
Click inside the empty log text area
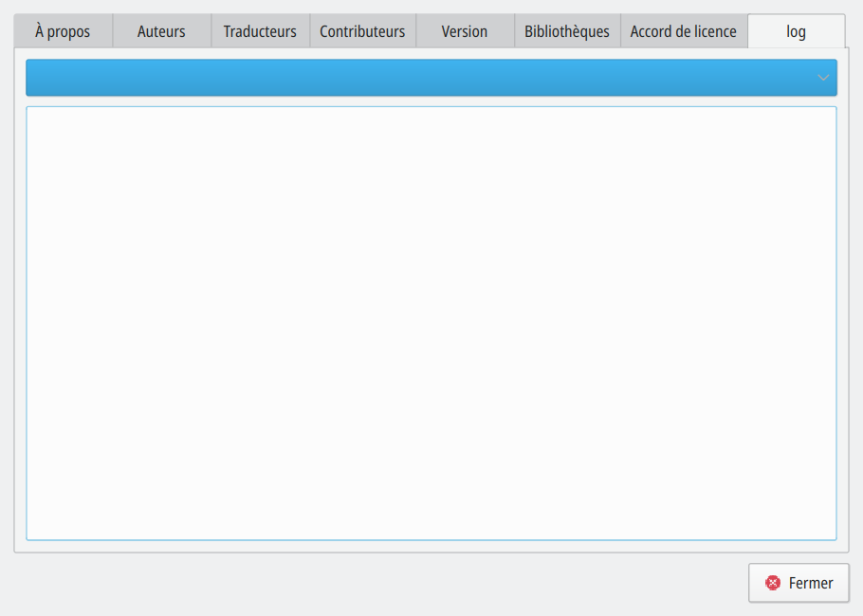431,322
